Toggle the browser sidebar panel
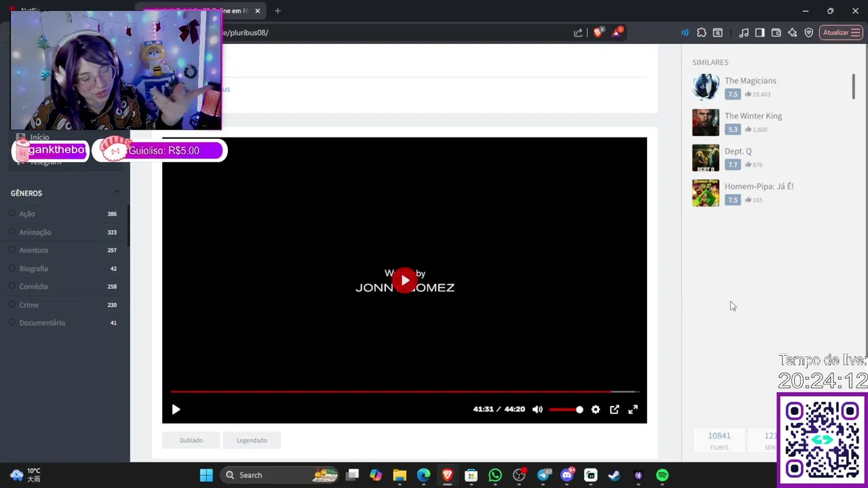 tap(759, 33)
